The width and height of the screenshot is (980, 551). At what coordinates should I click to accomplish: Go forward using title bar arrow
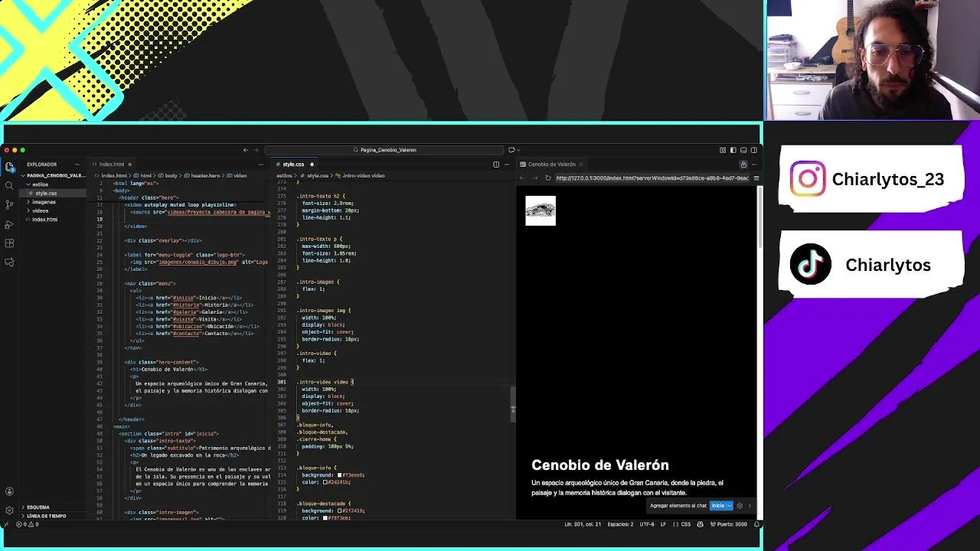[x=256, y=150]
